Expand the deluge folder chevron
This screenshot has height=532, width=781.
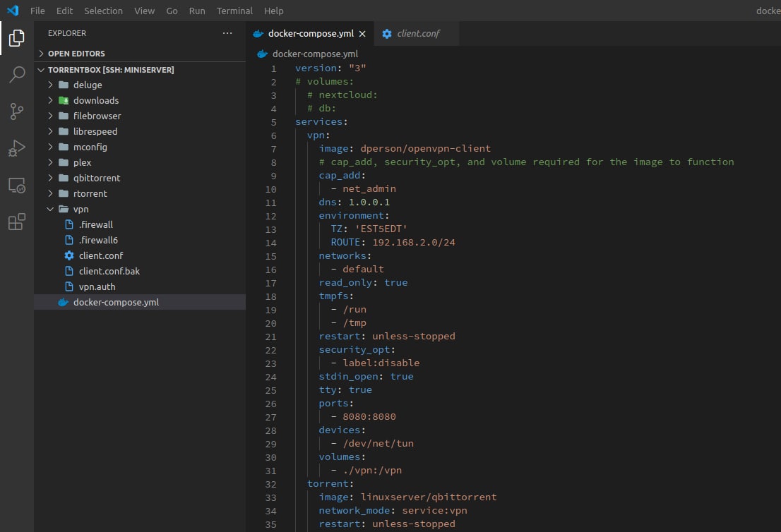(50, 85)
